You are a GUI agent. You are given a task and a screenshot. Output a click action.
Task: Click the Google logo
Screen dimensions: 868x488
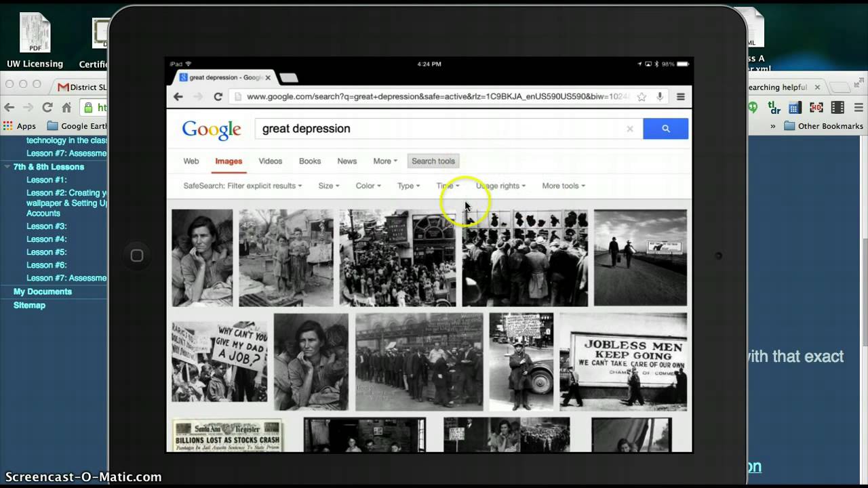point(212,129)
